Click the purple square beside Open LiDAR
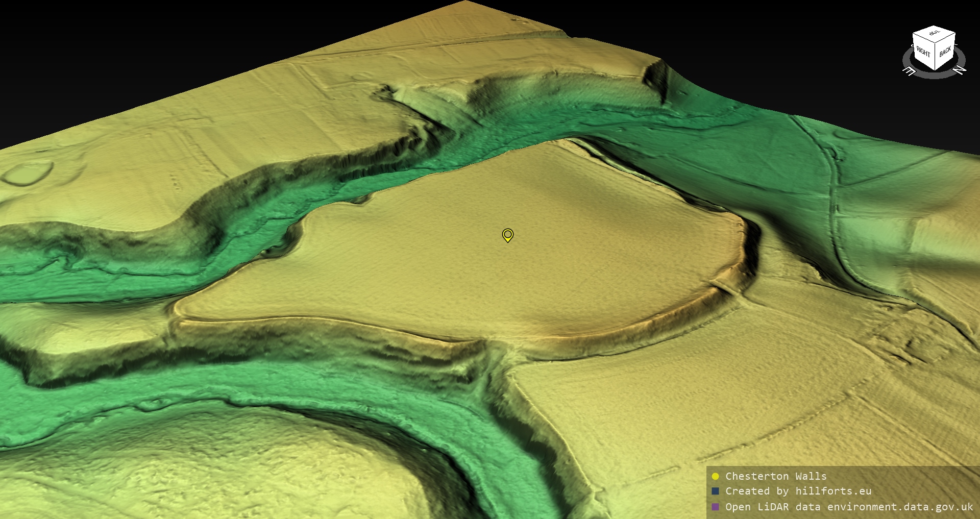 pos(715,507)
